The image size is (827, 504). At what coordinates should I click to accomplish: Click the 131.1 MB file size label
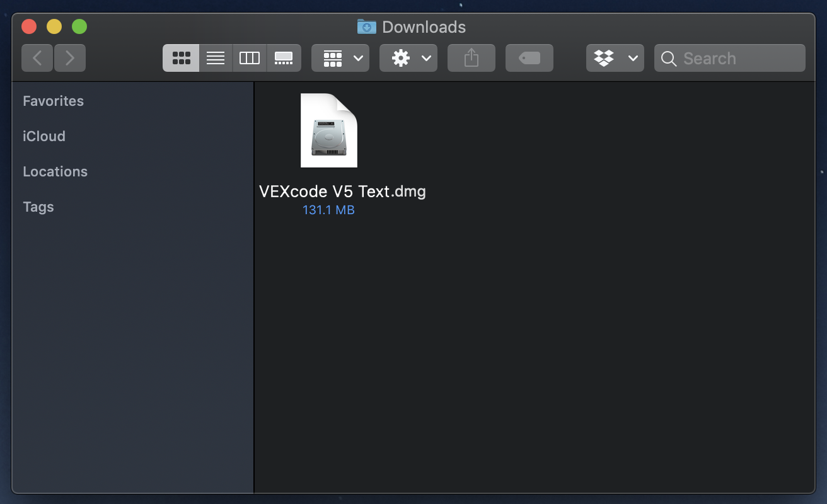coord(328,210)
